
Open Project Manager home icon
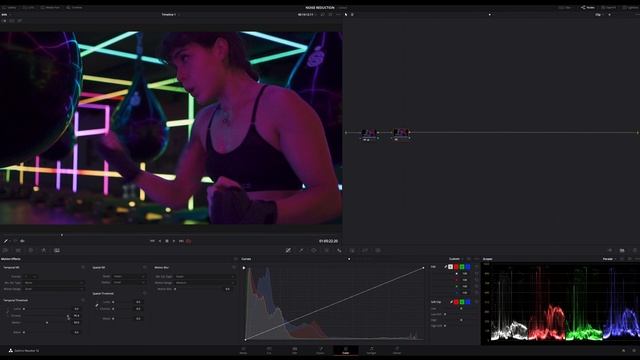[x=623, y=350]
